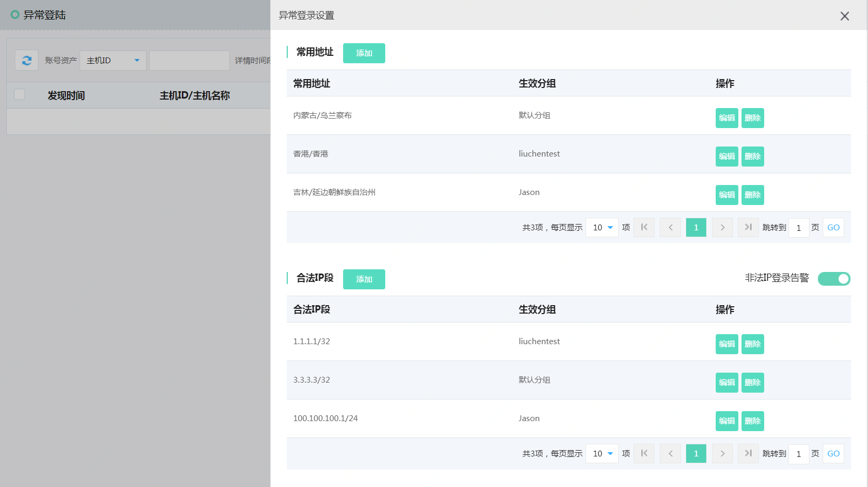868x487 pixels.
Task: Go to last page in 常用地址 pagination
Action: [x=748, y=227]
